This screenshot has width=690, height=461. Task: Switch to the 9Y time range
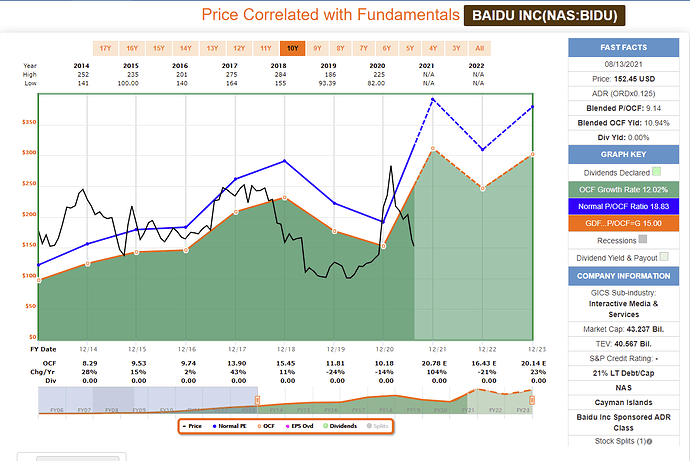[317, 48]
